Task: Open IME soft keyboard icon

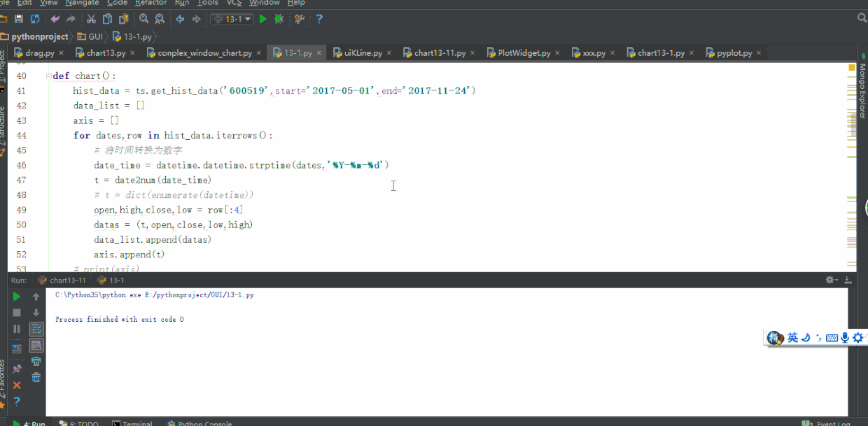Action: (832, 338)
